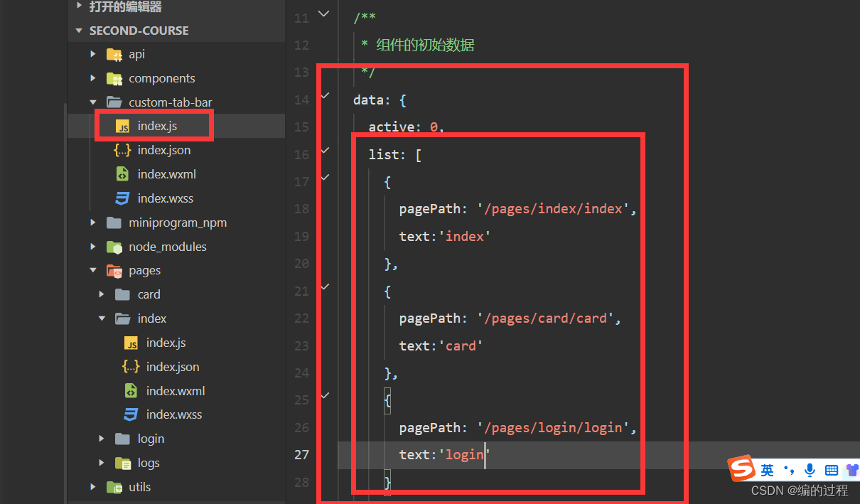The width and height of the screenshot is (860, 504).
Task: Expand the miniprogram_npm folder
Action: coord(93,222)
